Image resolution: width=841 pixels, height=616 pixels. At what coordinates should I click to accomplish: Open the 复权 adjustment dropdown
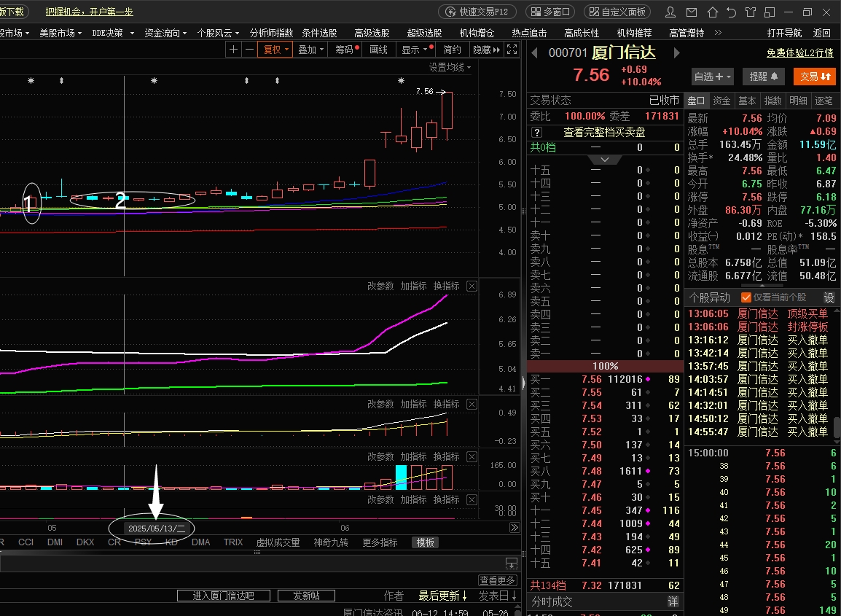[275, 50]
